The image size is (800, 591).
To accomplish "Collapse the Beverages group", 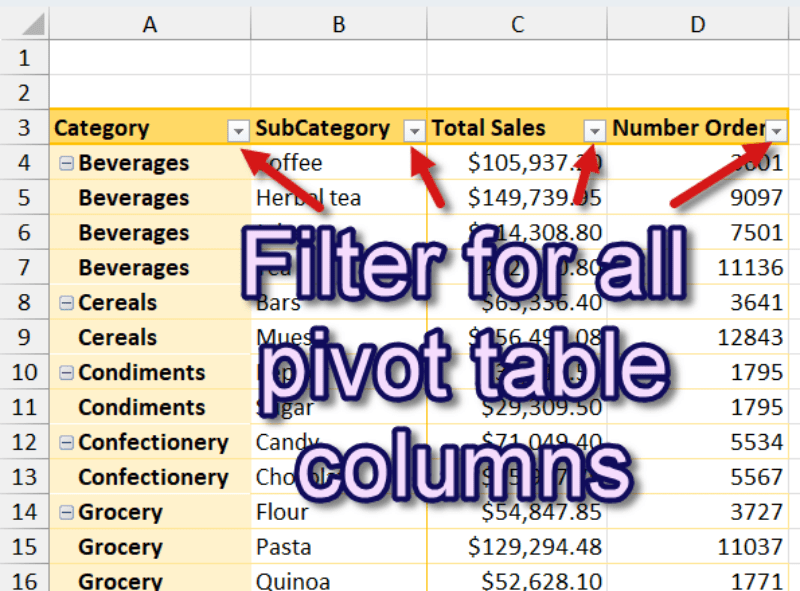I will (66, 163).
